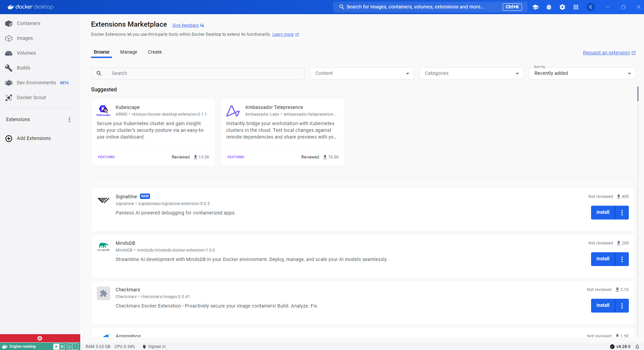This screenshot has height=350, width=644.
Task: Click the extensions Search input field
Action: [x=198, y=74]
